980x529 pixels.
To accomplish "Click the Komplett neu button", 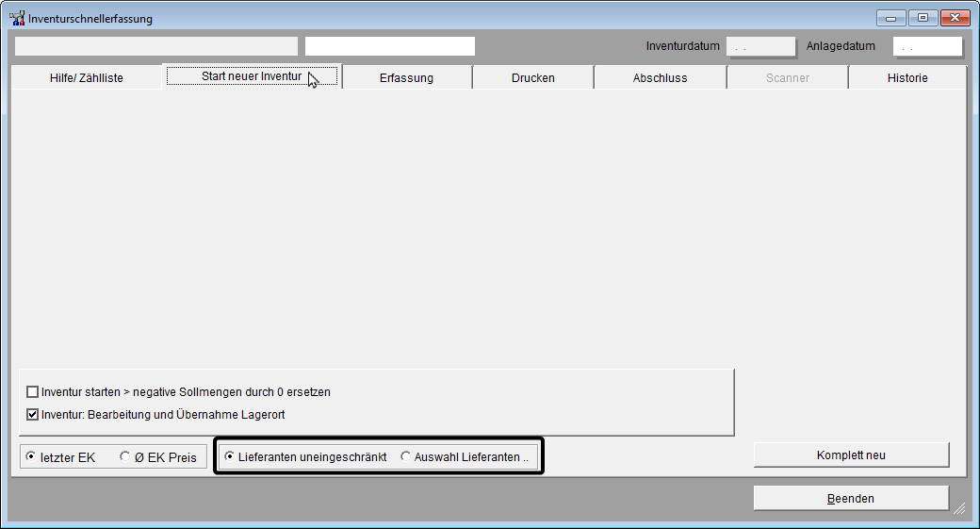I will [851, 455].
